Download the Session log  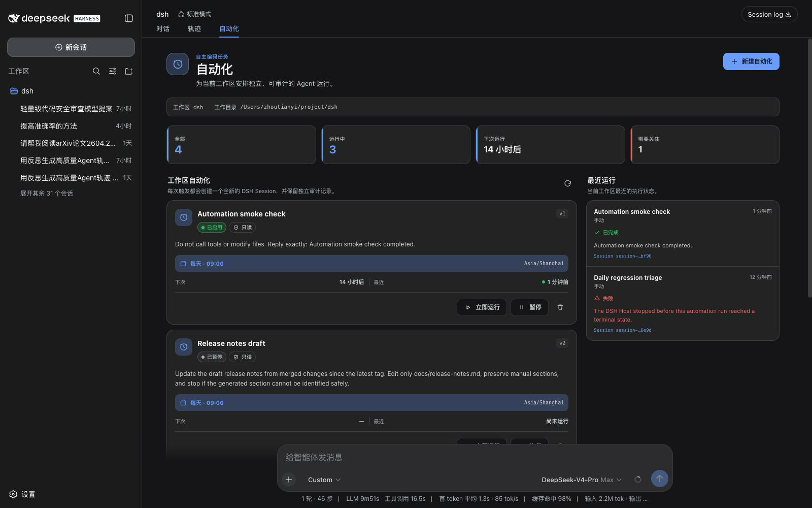click(x=769, y=14)
